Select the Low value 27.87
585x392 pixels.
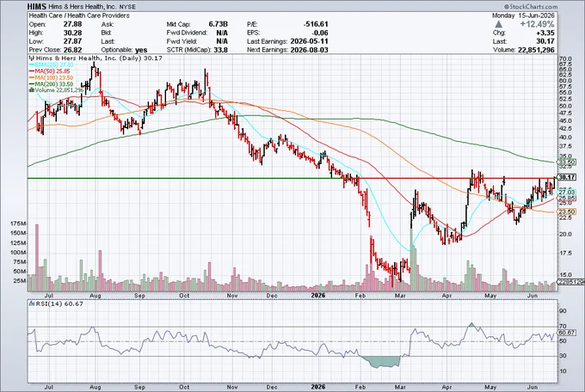(73, 41)
